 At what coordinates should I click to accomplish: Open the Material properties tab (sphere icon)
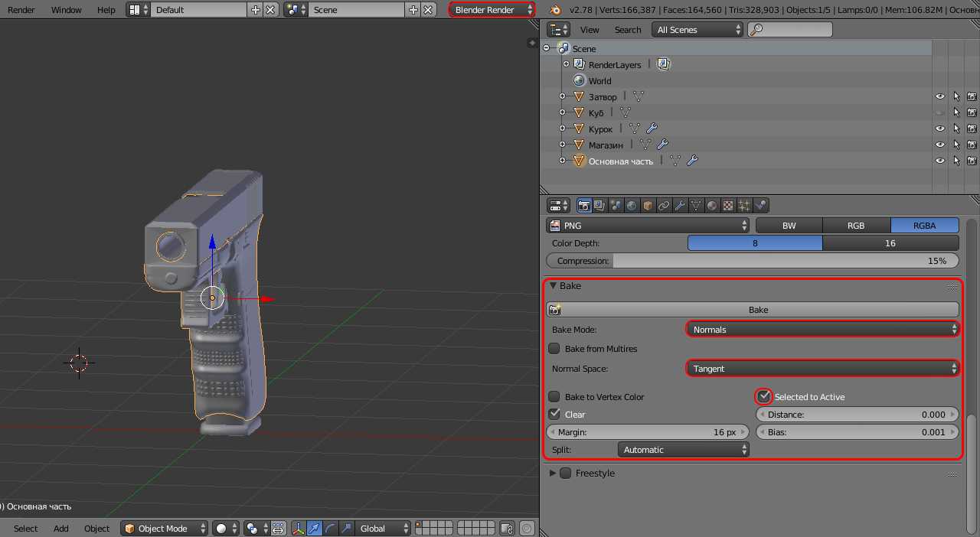pos(712,206)
